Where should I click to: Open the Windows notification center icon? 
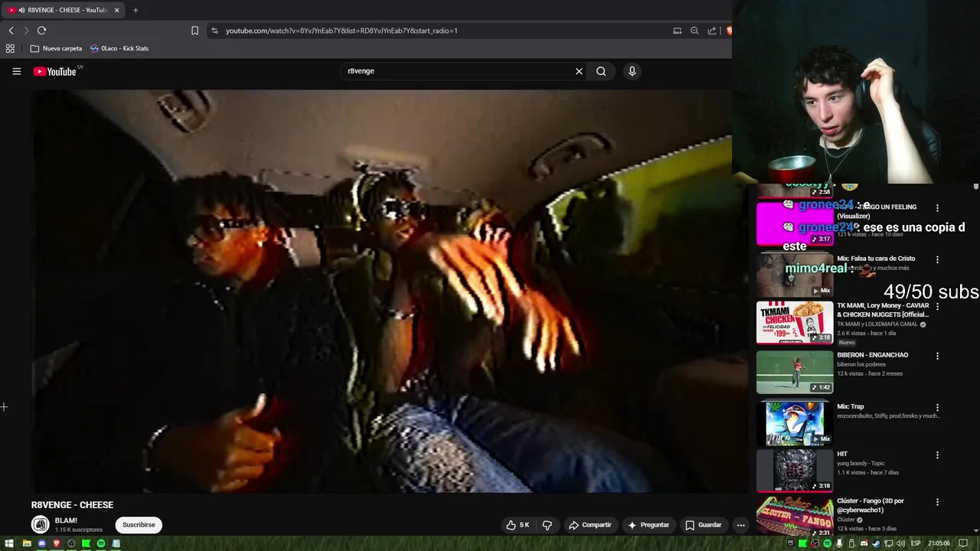[963, 543]
